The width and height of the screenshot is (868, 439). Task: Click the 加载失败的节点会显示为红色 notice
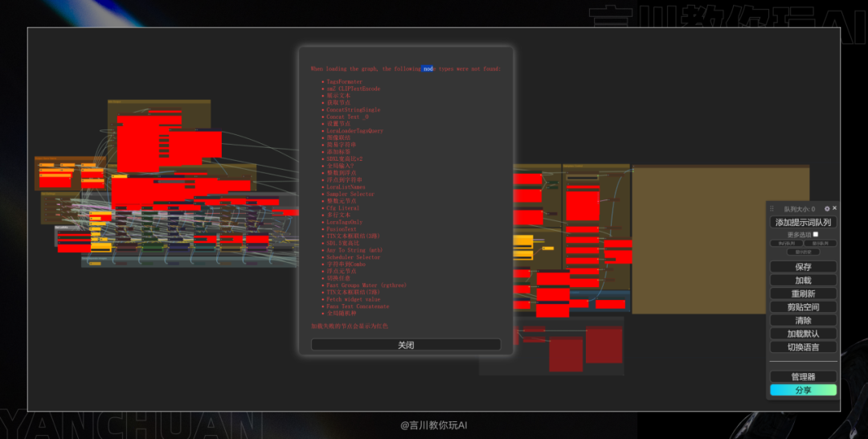350,326
